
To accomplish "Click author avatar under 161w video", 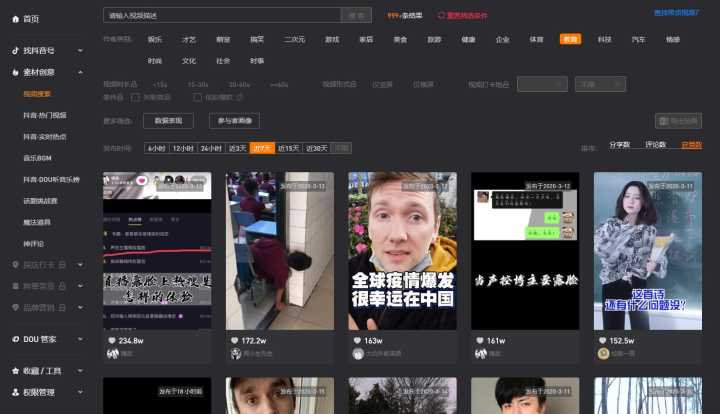I will coord(481,353).
